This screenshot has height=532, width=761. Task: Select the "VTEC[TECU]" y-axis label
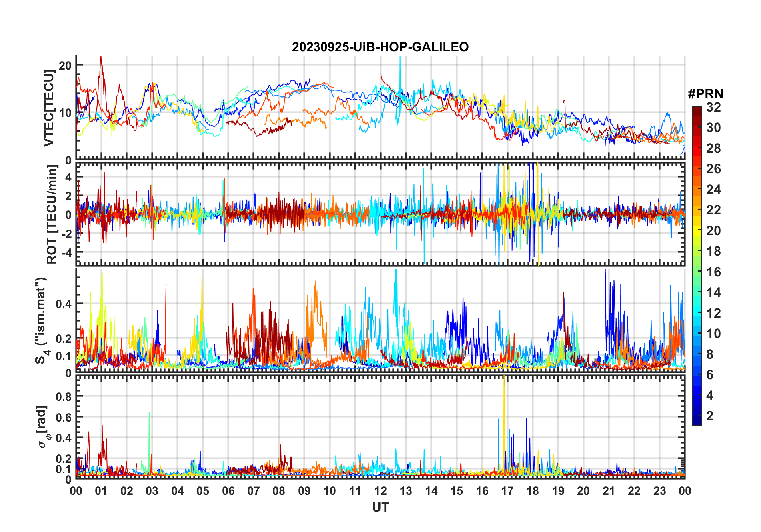click(x=49, y=108)
